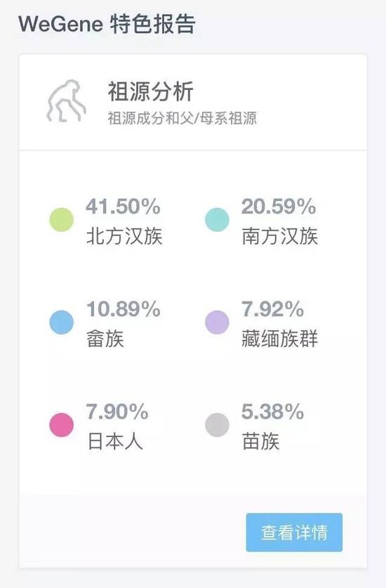Viewport: 386px width, 588px height.
Task: Click the gray 苗族 color dot
Action: [217, 425]
